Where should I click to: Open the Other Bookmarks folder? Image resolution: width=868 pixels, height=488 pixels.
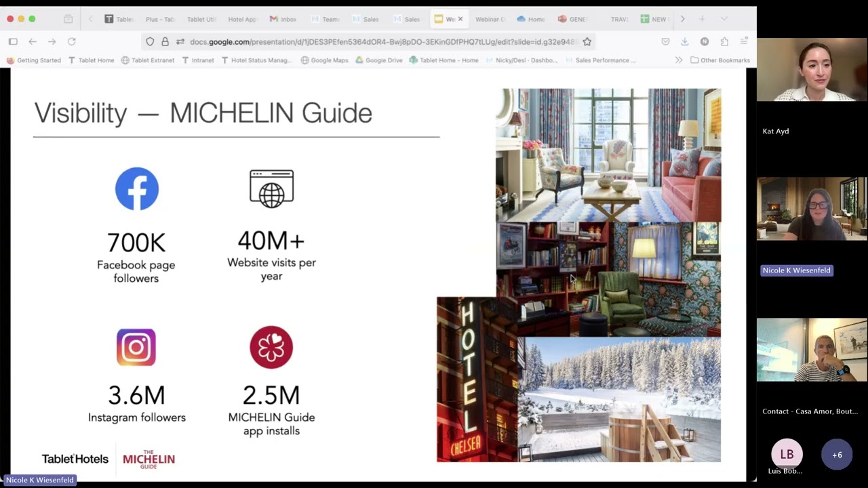click(x=720, y=60)
